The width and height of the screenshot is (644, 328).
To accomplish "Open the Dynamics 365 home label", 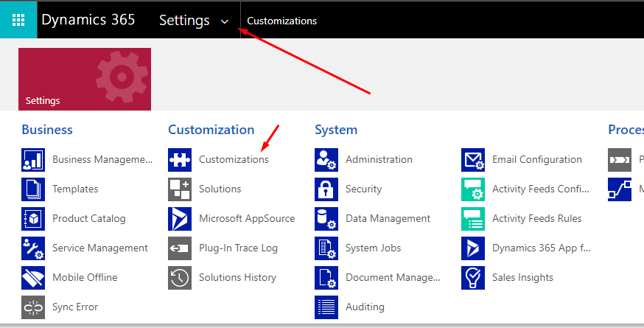I will tap(88, 20).
